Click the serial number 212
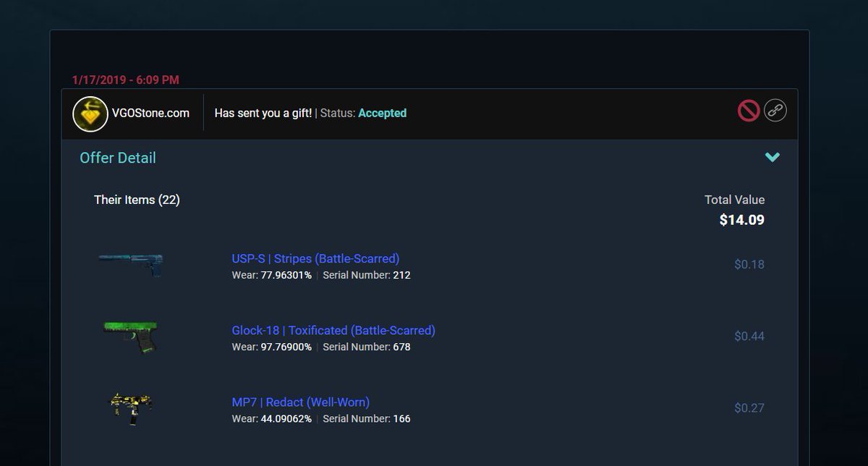Screen dimensions: 868x466 point(401,275)
